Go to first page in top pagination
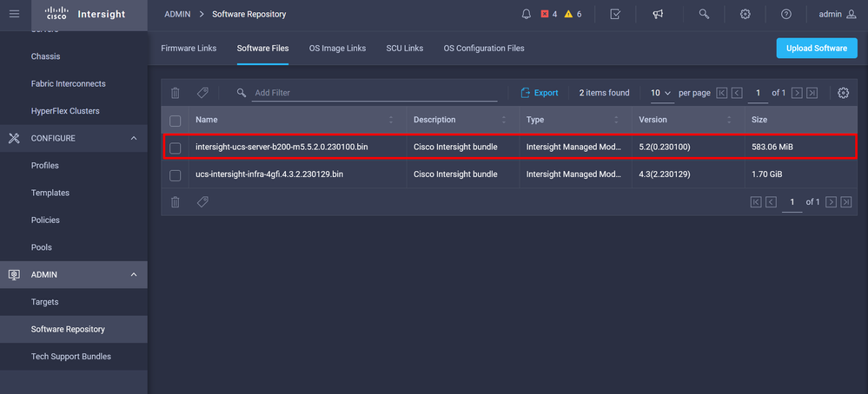This screenshot has width=868, height=394. [722, 93]
